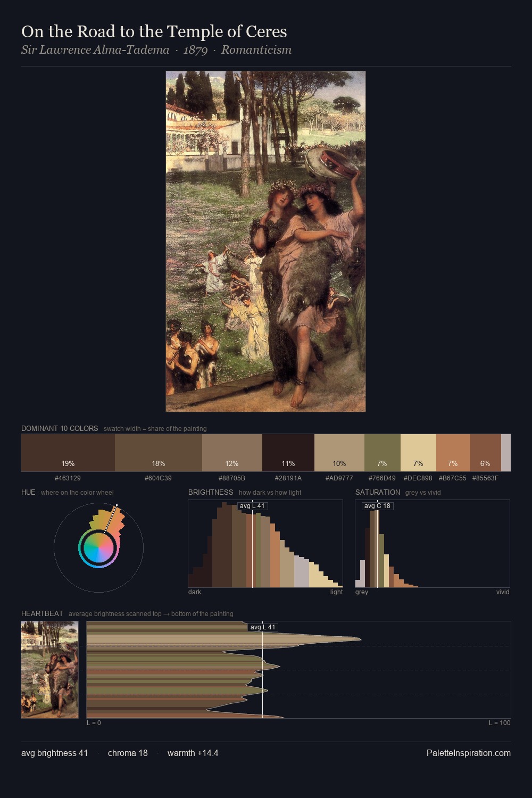This screenshot has height=798, width=532.
Task: Click the 'avg C 18' label in saturation chart
Action: [377, 506]
